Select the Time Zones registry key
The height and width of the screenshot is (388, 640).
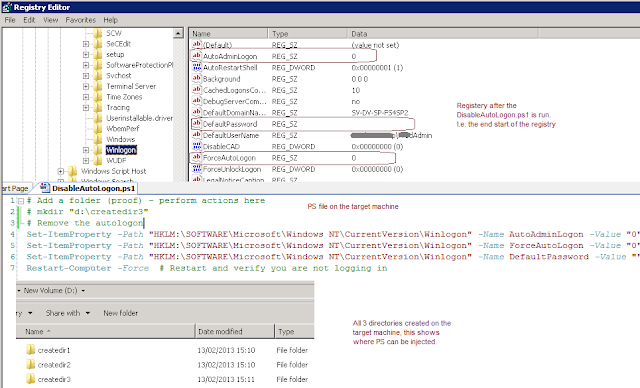(x=124, y=97)
